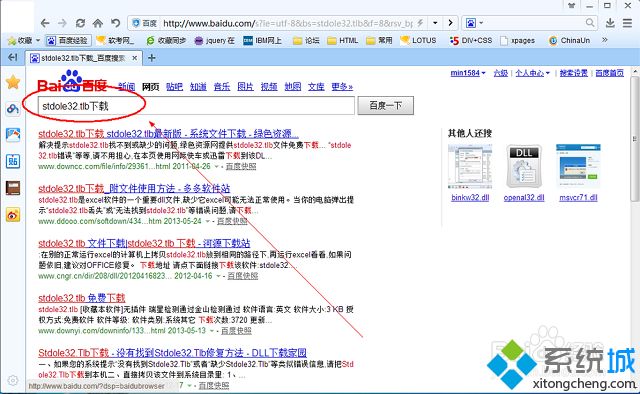The height and width of the screenshot is (394, 640).
Task: Switch to the 地图 search category
Action: 293,87
